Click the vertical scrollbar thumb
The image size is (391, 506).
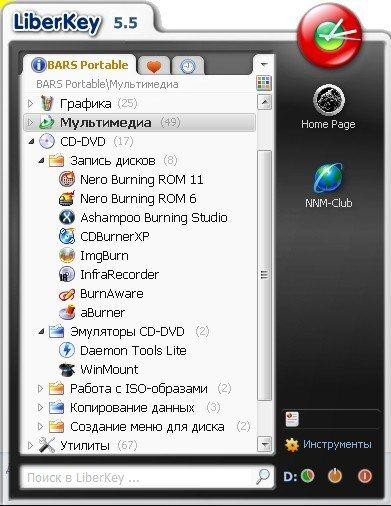[265, 275]
